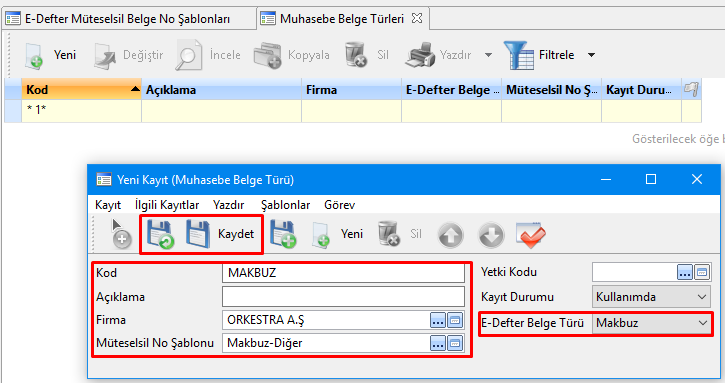This screenshot has width=725, height=383.
Task: Click the Açıklama input field
Action: click(x=343, y=297)
